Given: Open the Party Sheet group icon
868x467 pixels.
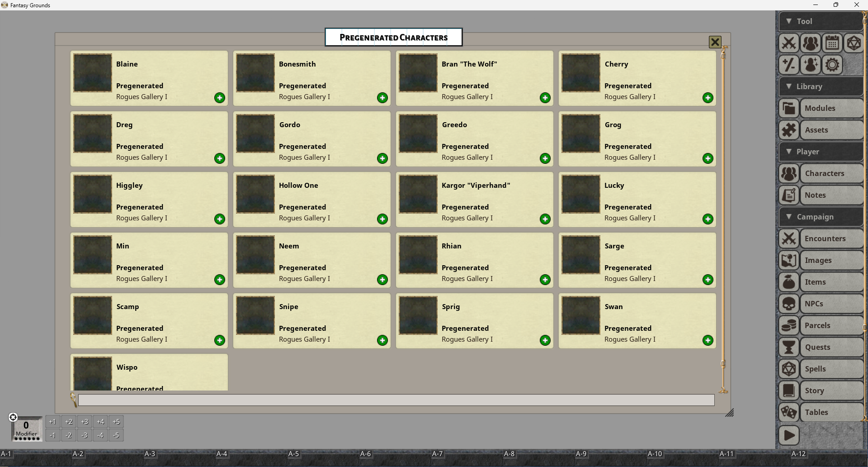Looking at the screenshot, I should pos(811,43).
